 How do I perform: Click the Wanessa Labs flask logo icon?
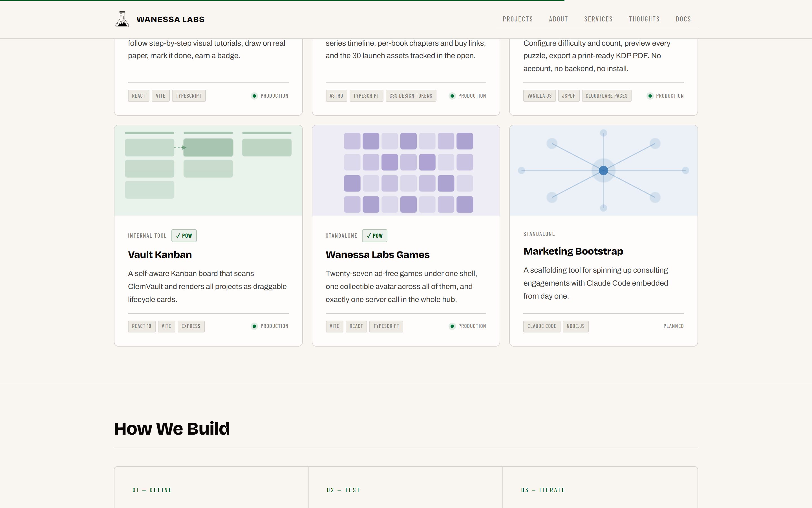[122, 19]
